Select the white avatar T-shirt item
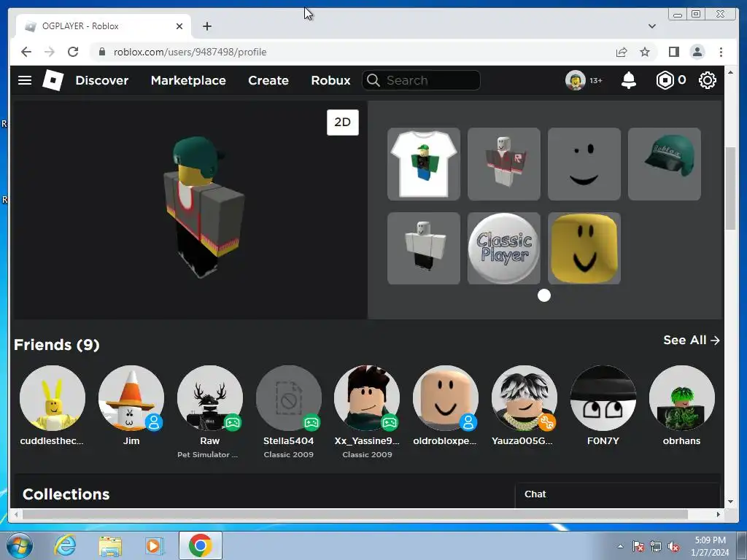 coord(424,164)
